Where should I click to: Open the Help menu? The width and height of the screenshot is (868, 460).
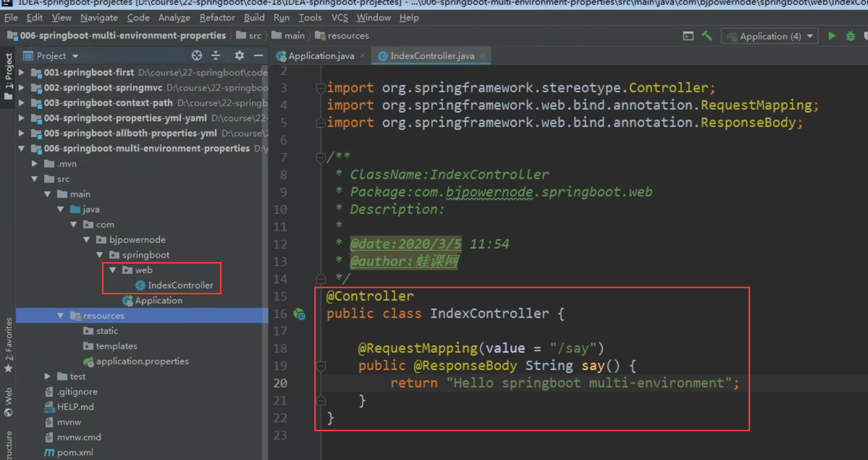[409, 17]
